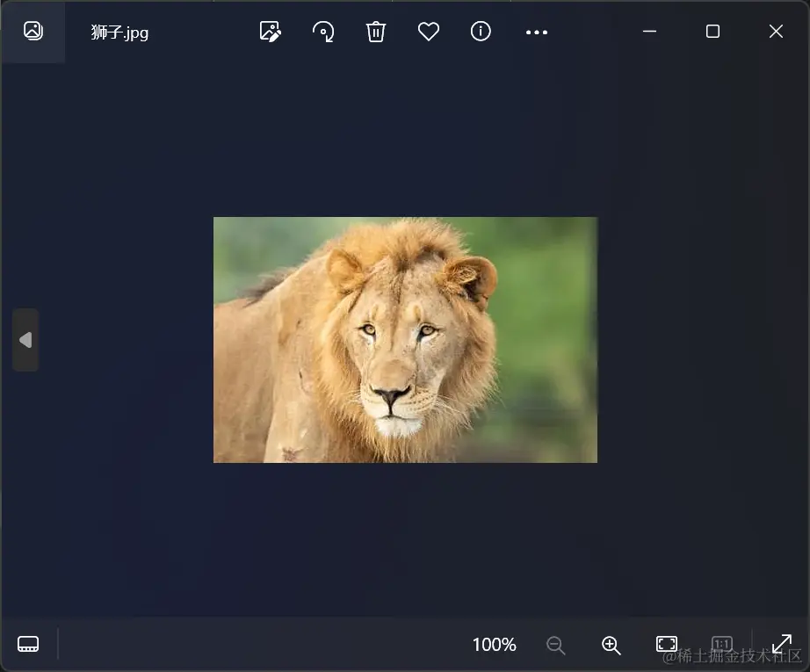Minimize the Photos window
The image size is (810, 672).
[650, 32]
